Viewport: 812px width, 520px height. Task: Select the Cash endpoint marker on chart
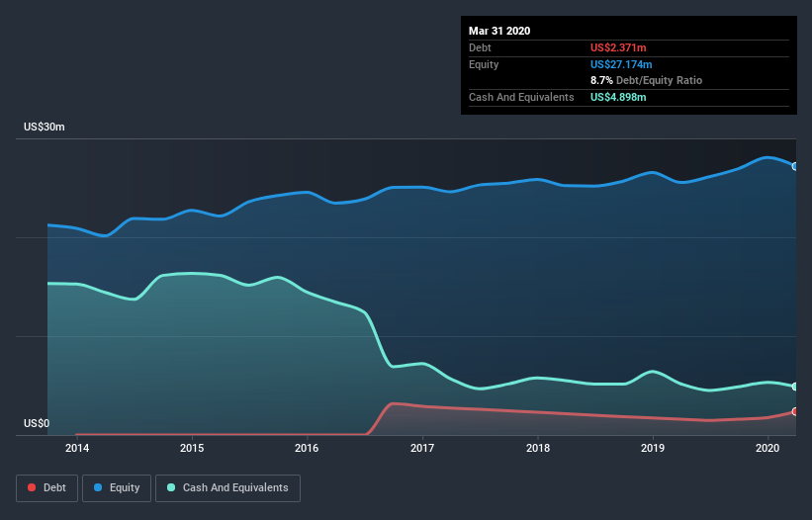(794, 387)
